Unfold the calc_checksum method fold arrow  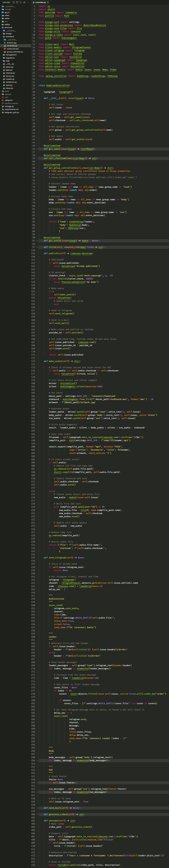37,158
